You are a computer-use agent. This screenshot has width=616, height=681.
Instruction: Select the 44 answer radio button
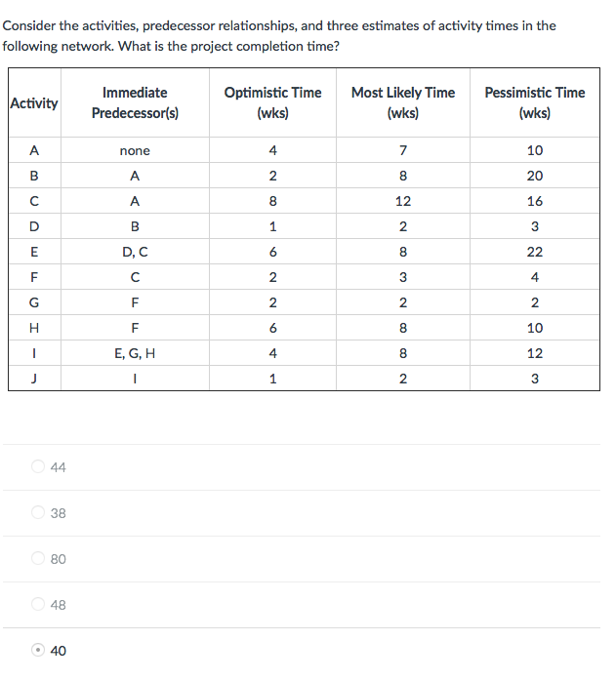(x=38, y=467)
